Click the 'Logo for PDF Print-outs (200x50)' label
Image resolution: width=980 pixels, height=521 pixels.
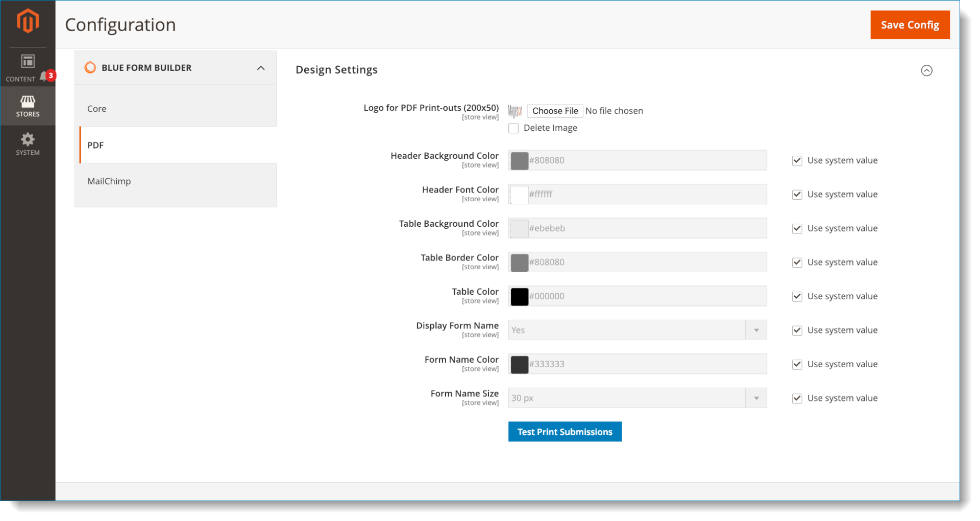[x=431, y=108]
